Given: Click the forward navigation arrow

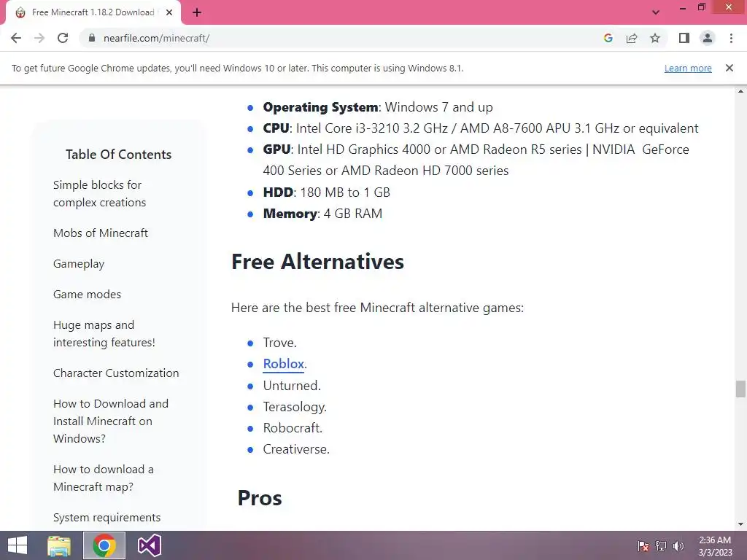Looking at the screenshot, I should (39, 38).
